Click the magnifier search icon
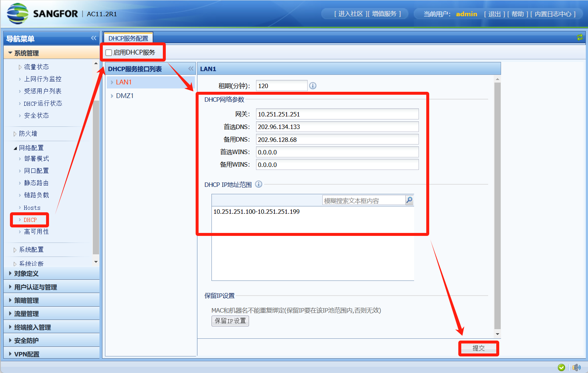 coord(409,200)
